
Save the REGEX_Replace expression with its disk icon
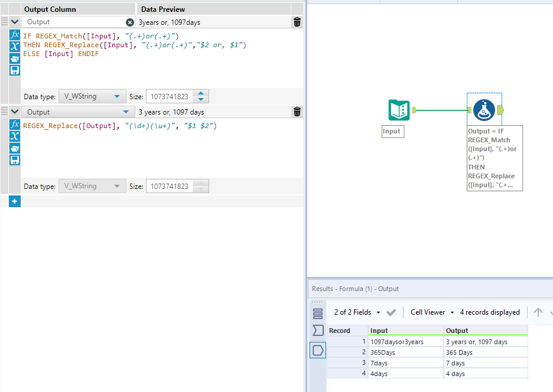click(14, 159)
